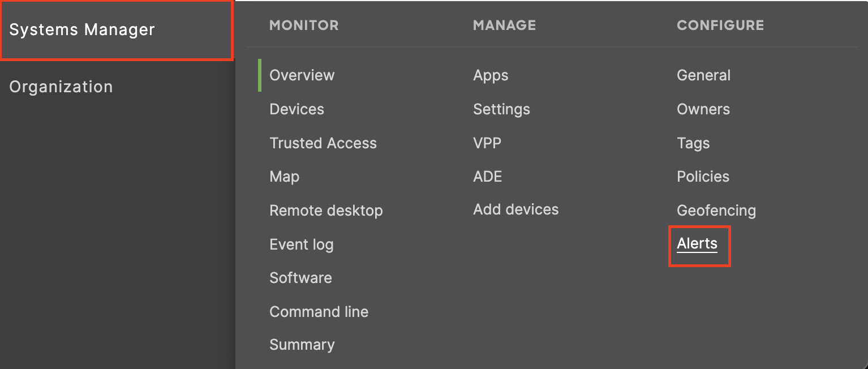
Task: Open the Summary page
Action: coord(302,345)
